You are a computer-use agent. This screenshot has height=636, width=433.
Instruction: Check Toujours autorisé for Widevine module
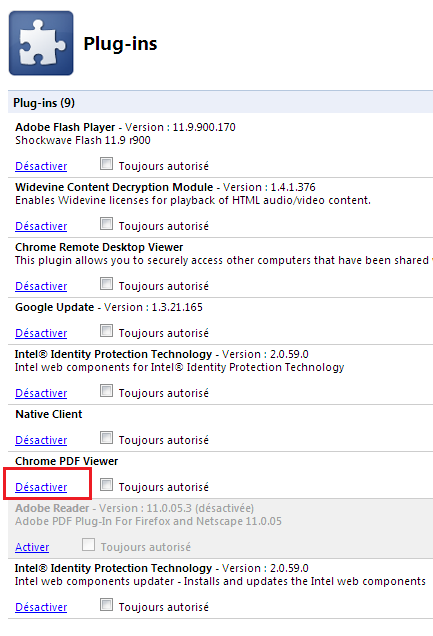106,224
